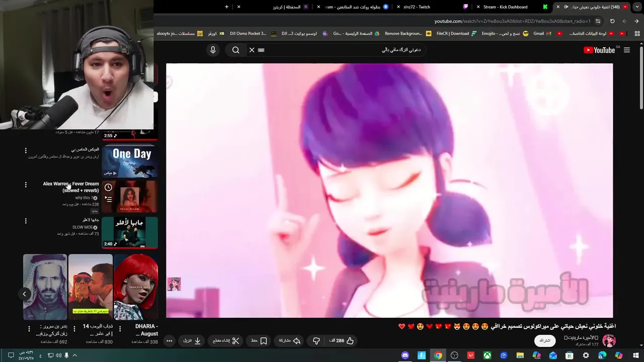Screen dimensions: 644x362
Task: Play the جابها لأهلو video thumbnail
Action: (x=130, y=232)
